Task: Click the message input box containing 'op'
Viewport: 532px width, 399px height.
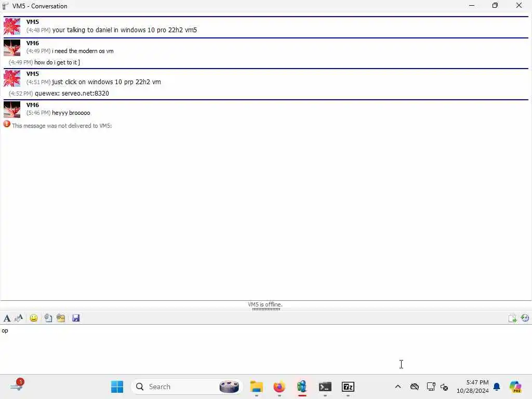Action: click(x=266, y=350)
